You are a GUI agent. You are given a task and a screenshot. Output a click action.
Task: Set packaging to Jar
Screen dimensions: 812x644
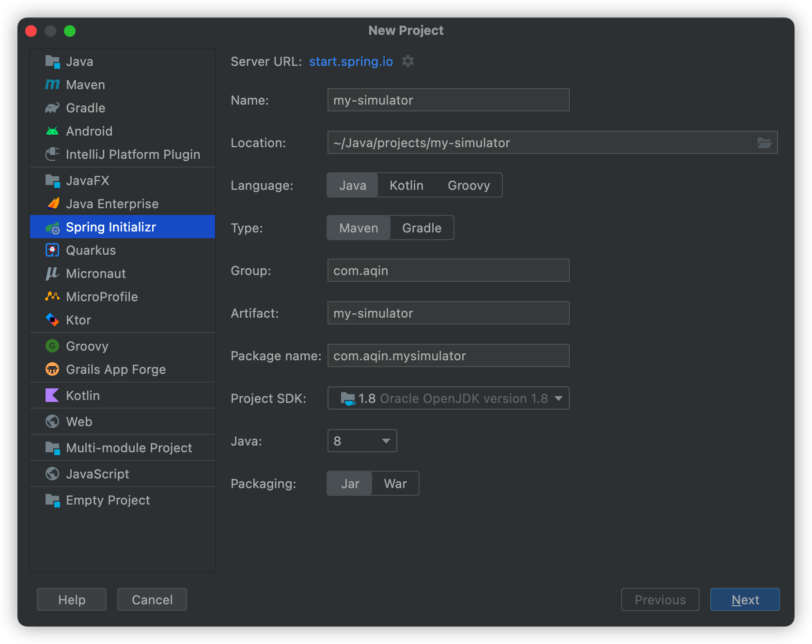(350, 484)
